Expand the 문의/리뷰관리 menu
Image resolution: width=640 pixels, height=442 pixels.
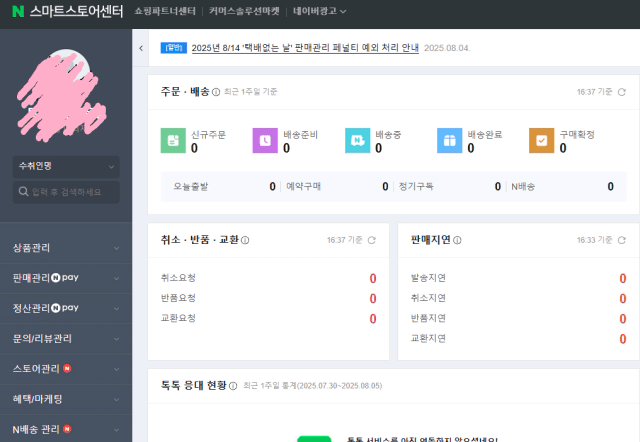click(x=66, y=338)
